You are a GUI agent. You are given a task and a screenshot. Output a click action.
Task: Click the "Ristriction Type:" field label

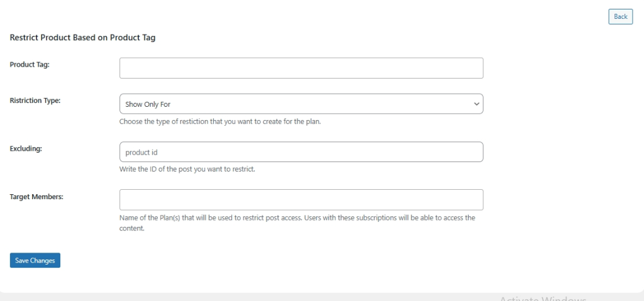[x=35, y=100]
